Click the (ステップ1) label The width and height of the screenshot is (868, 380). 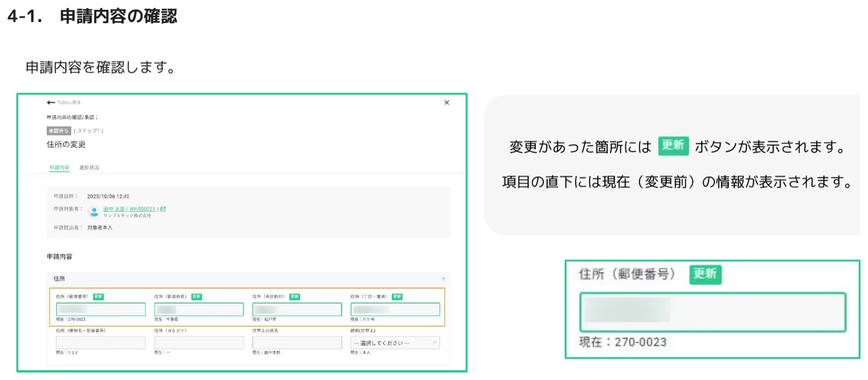(x=88, y=131)
